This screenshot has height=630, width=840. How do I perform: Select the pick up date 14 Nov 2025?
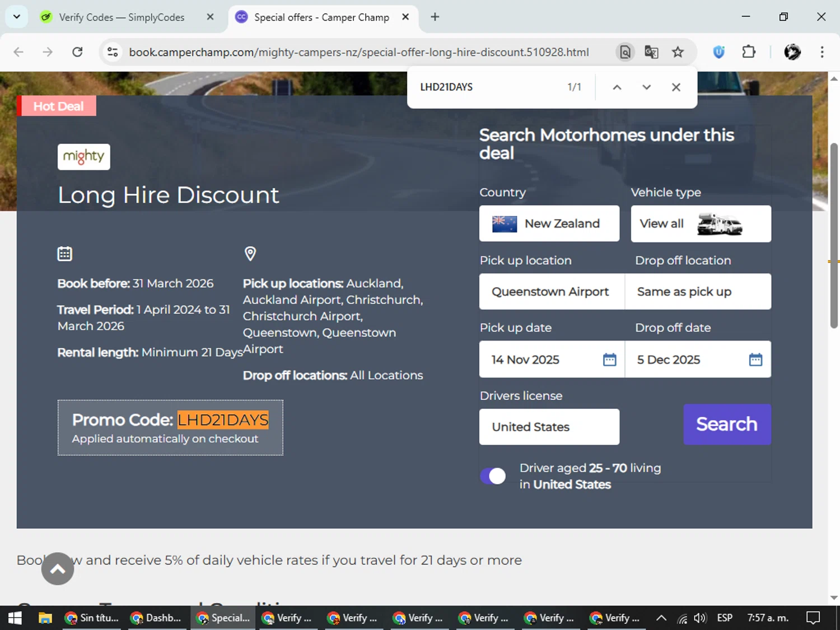552,360
